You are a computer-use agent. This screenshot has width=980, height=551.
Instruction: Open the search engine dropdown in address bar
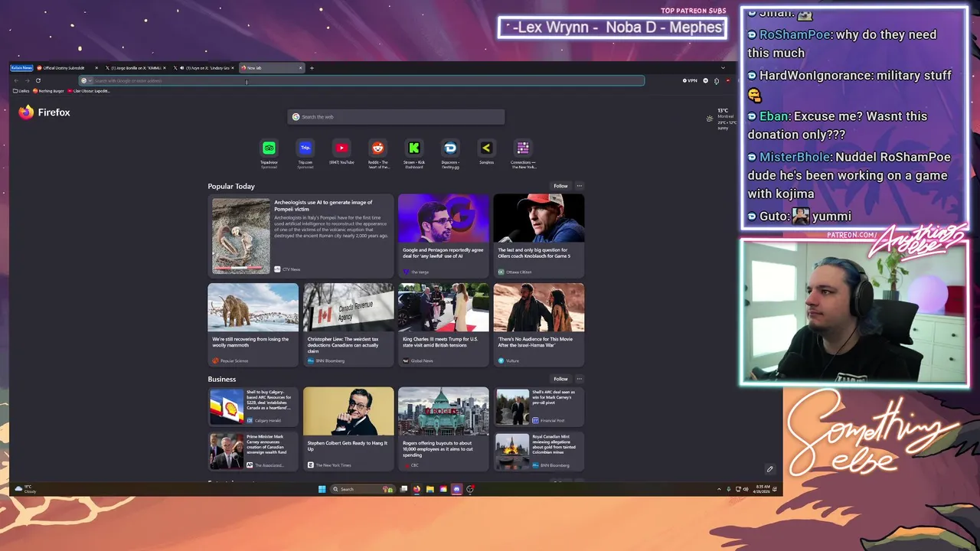87,80
